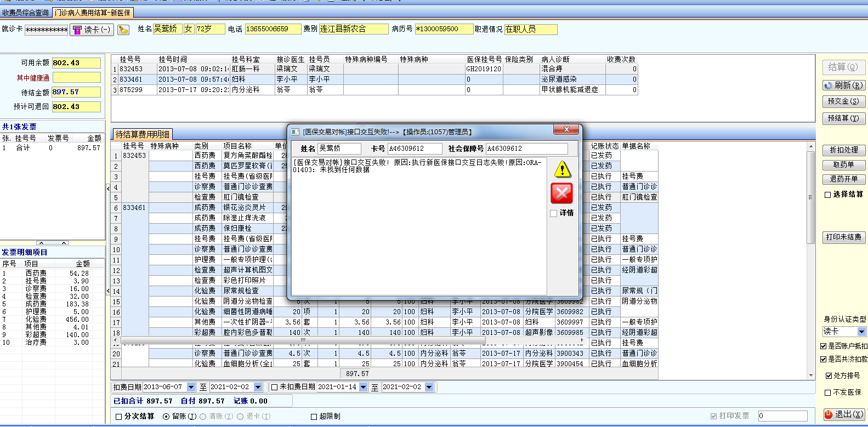This screenshot has height=427, width=868.
Task: Toggle the 详情 checkbox in the dialog
Action: click(x=554, y=213)
